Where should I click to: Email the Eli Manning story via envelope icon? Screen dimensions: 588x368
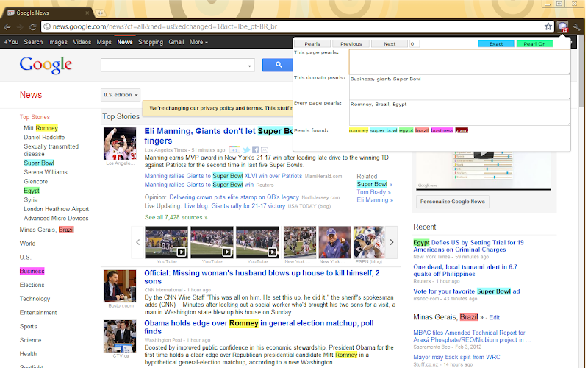[x=265, y=150]
